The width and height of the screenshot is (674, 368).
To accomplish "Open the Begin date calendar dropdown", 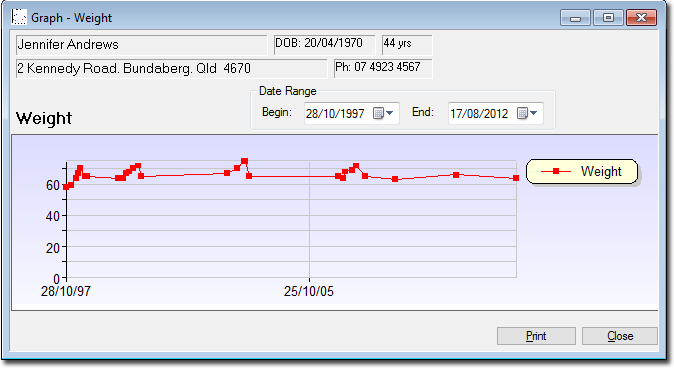I will tap(389, 113).
